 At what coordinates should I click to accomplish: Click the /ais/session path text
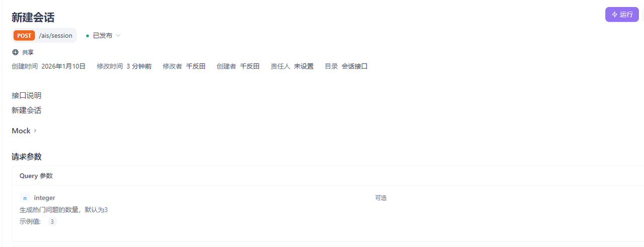pyautogui.click(x=55, y=36)
